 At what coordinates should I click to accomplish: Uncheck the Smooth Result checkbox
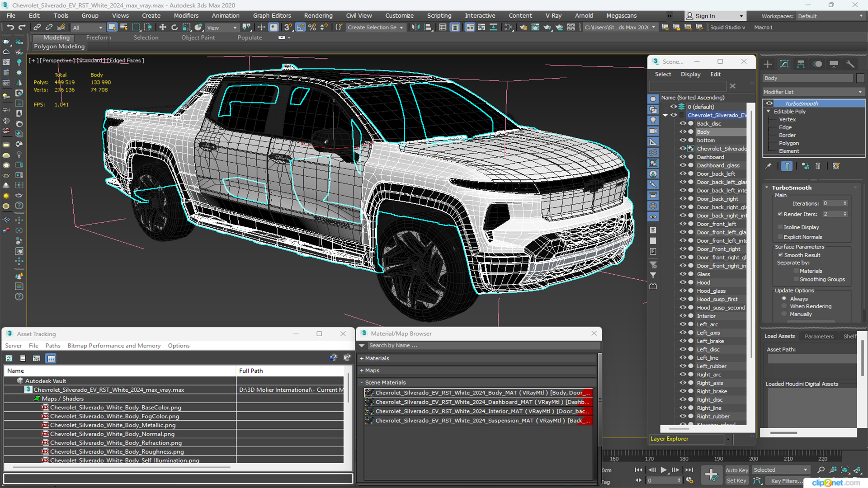click(x=780, y=255)
